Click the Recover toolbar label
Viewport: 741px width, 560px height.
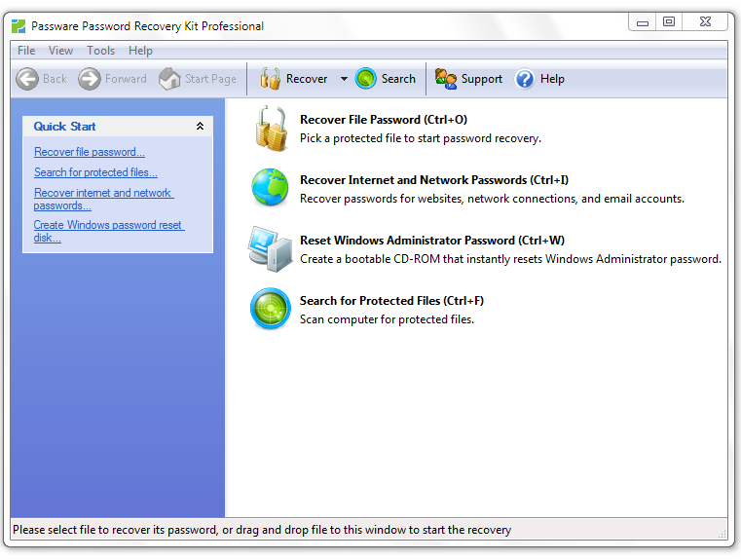307,79
